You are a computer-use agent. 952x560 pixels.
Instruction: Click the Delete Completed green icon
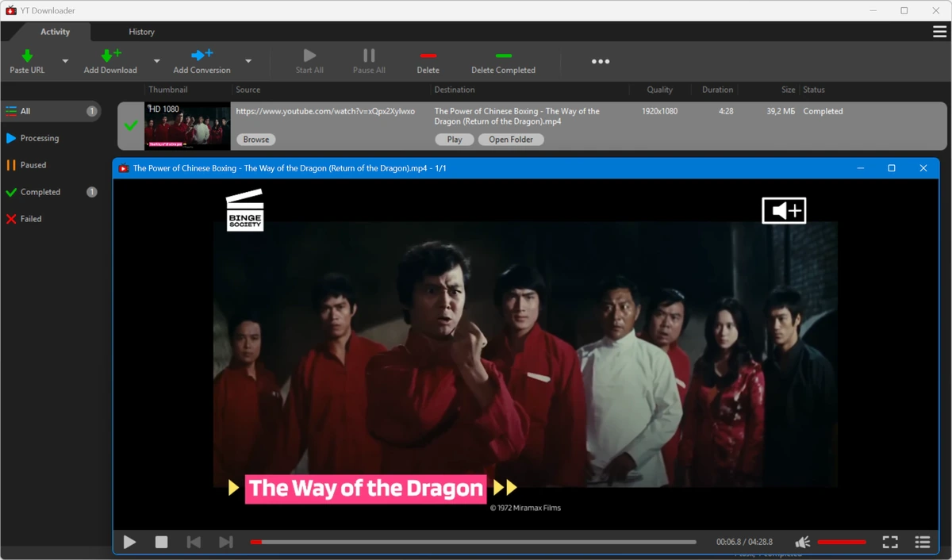coord(504,56)
